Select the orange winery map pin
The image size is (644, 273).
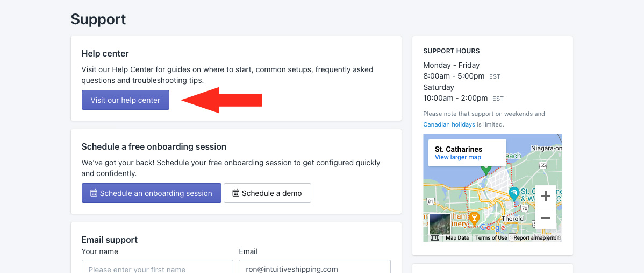474,218
